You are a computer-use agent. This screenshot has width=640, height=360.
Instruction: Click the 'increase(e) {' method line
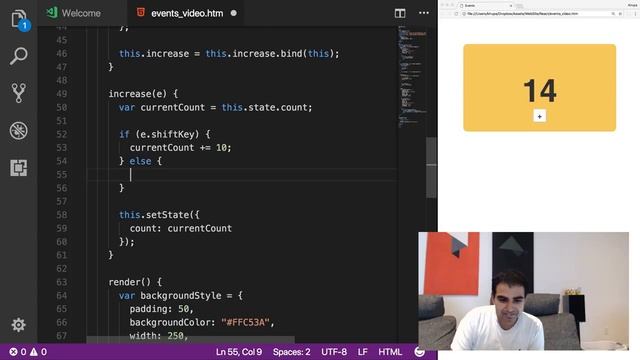(x=143, y=94)
